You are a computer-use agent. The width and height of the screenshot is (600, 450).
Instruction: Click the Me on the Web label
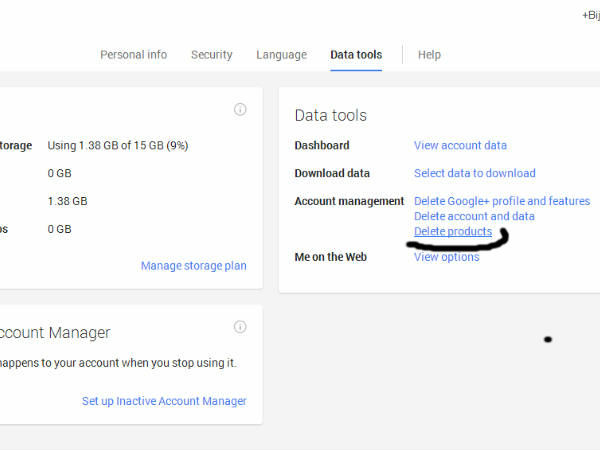[x=331, y=257]
